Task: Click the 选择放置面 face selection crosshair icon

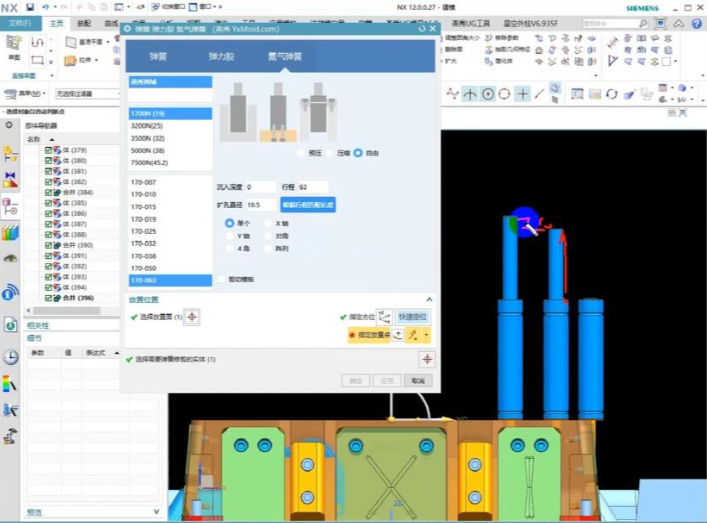Action: 192,317
